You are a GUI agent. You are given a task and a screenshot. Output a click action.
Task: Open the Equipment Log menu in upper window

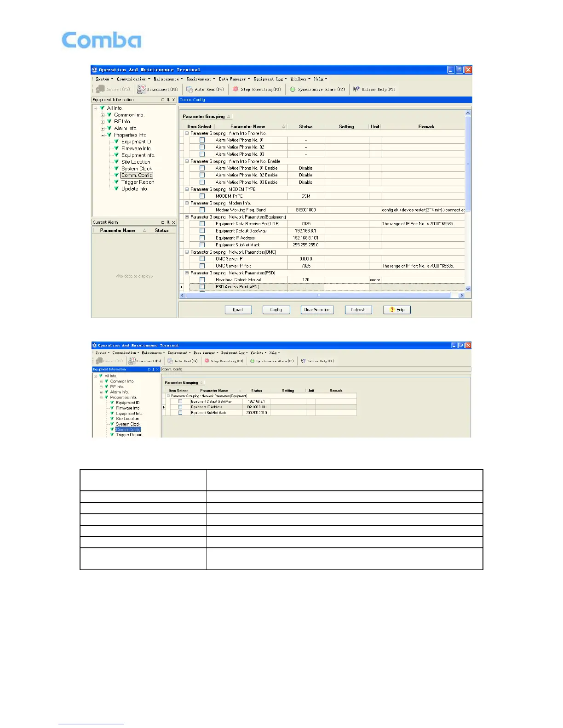click(270, 79)
